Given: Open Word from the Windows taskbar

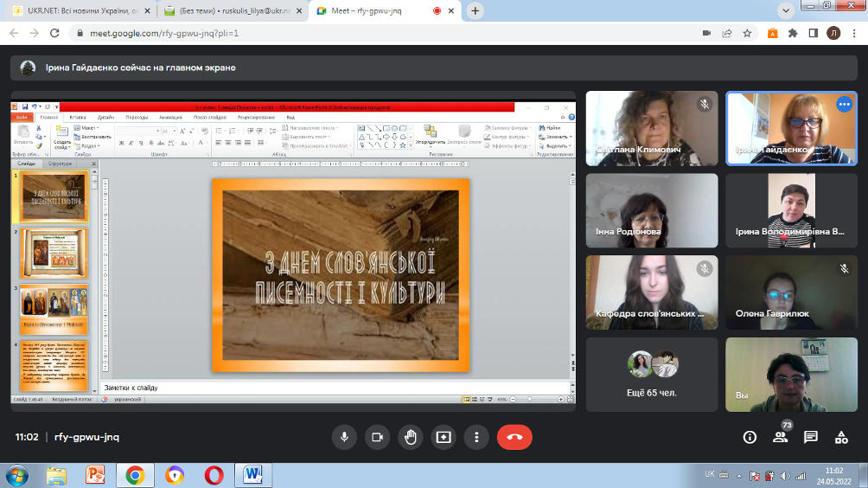Looking at the screenshot, I should [253, 474].
